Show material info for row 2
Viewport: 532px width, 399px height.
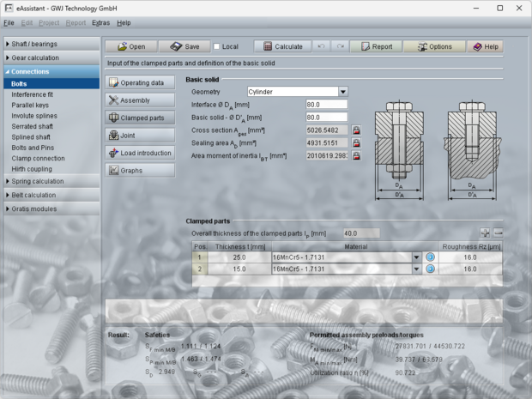(431, 269)
